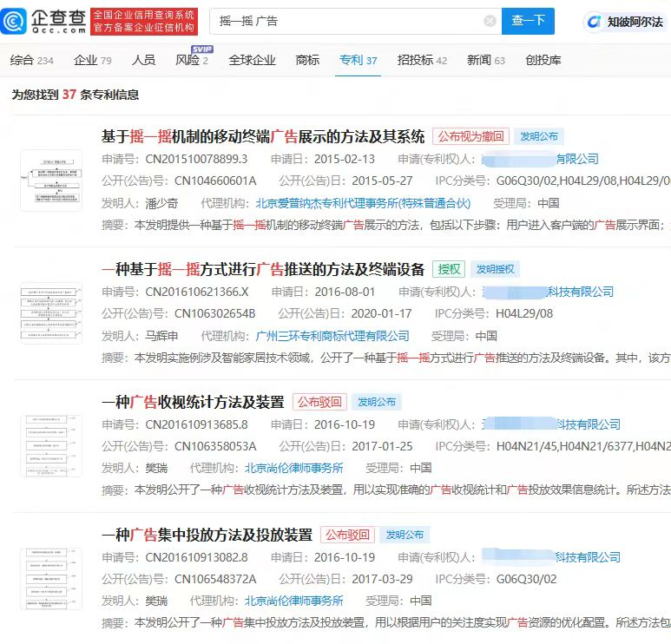Clear the search box with the X icon

click(490, 21)
